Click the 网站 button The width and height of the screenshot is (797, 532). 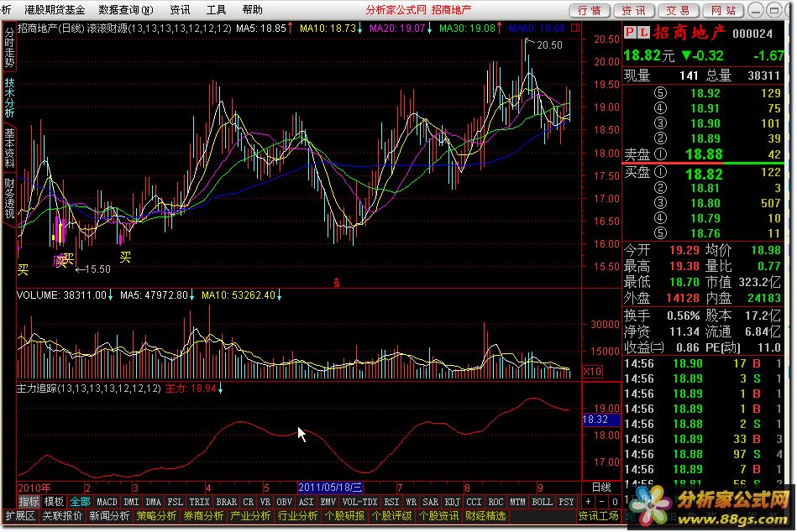pyautogui.click(x=723, y=10)
